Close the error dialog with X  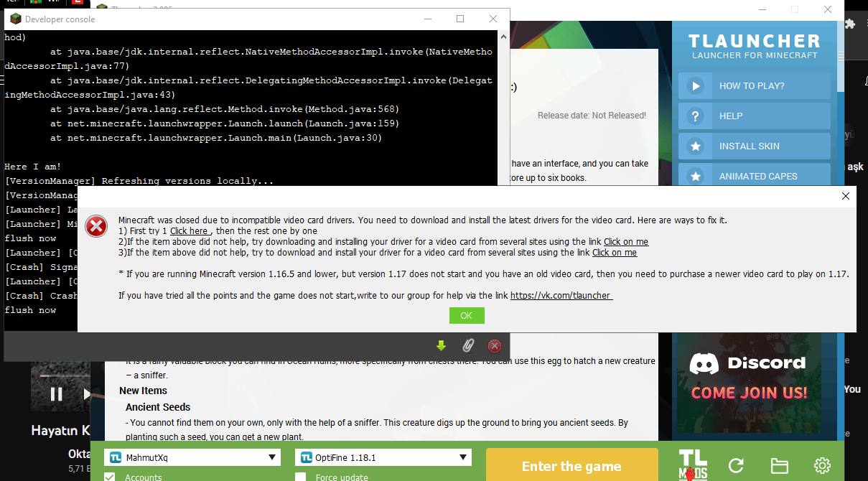(845, 196)
